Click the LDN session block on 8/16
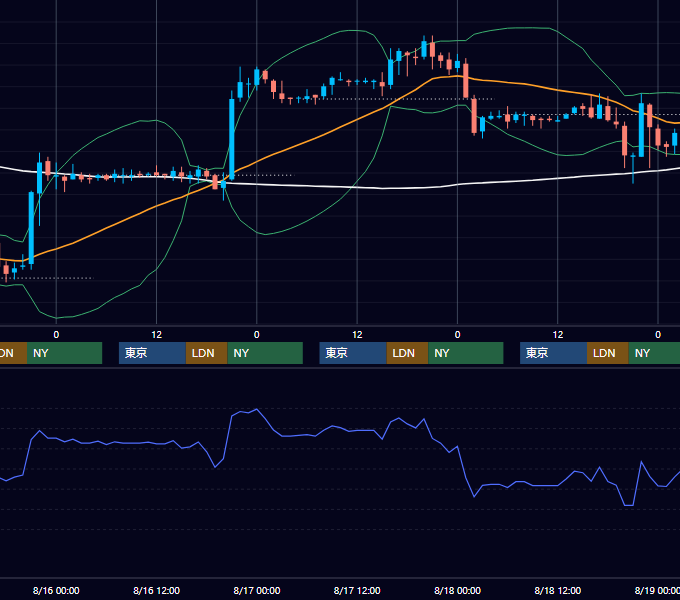680x600 pixels. 206,353
